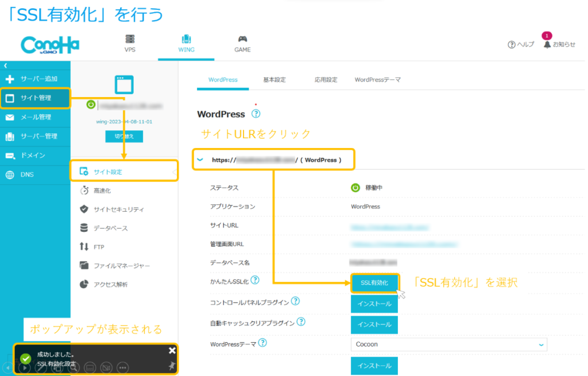Click the pie chart icon for アクセス解析
The width and height of the screenshot is (588, 376).
click(x=84, y=284)
